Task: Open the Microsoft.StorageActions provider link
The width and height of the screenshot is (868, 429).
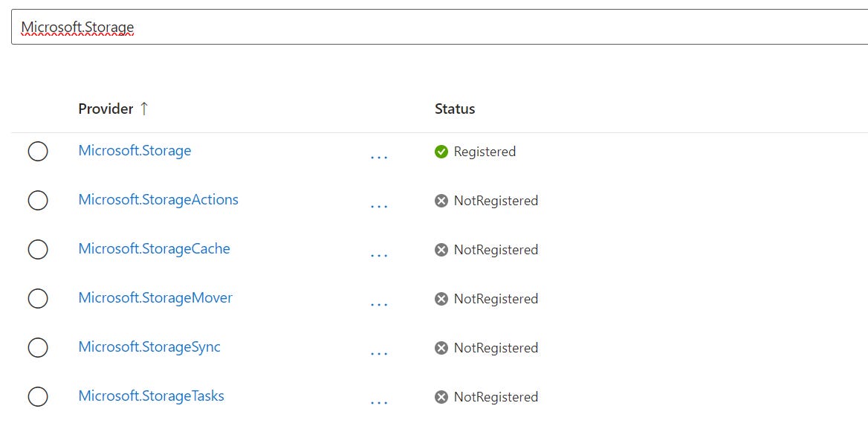Action: (158, 199)
